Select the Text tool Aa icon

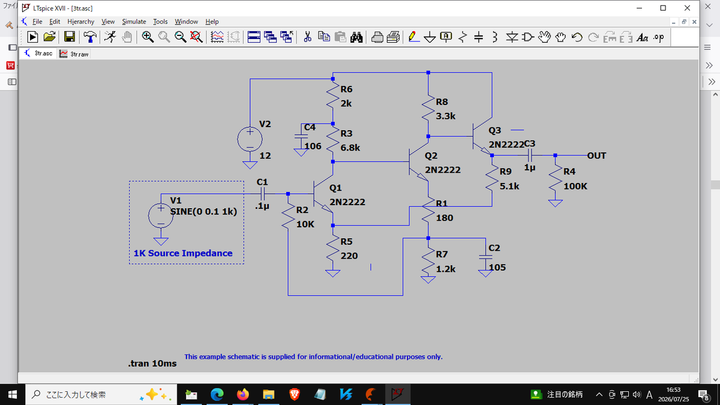pyautogui.click(x=642, y=37)
